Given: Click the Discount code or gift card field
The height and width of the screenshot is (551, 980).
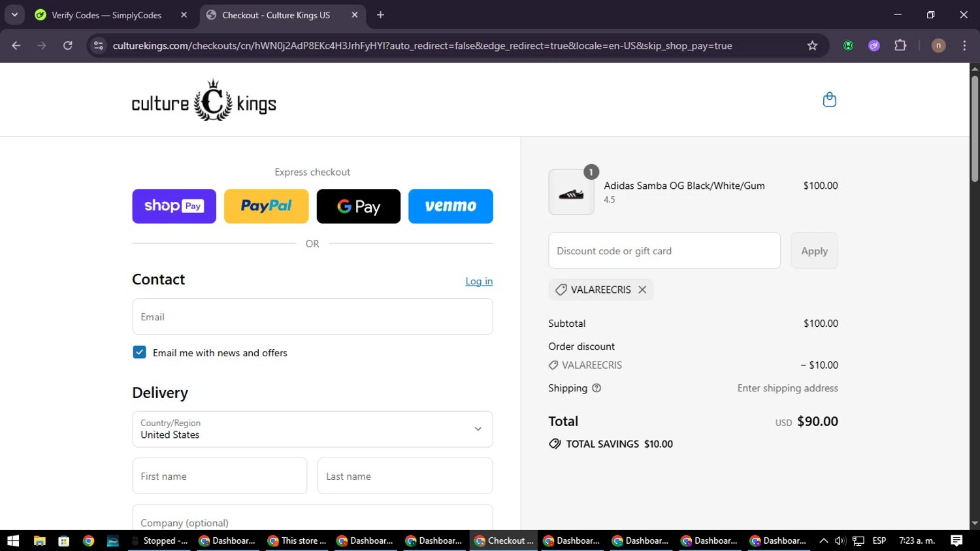Looking at the screenshot, I should (664, 250).
